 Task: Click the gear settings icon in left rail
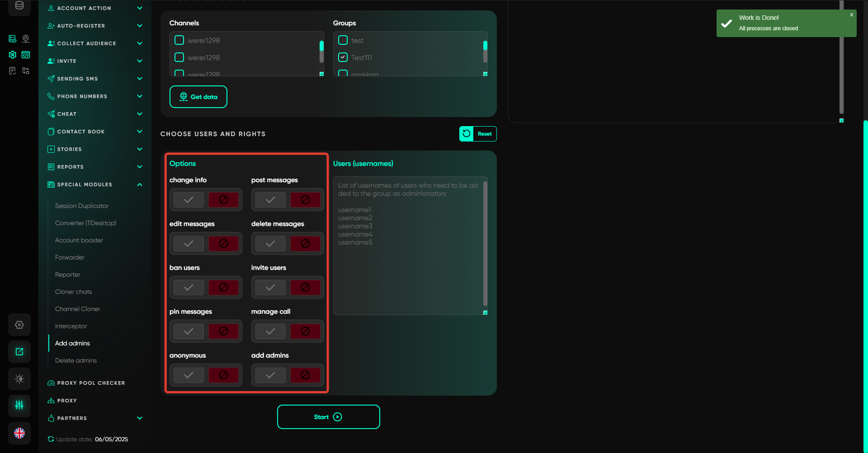[19, 325]
